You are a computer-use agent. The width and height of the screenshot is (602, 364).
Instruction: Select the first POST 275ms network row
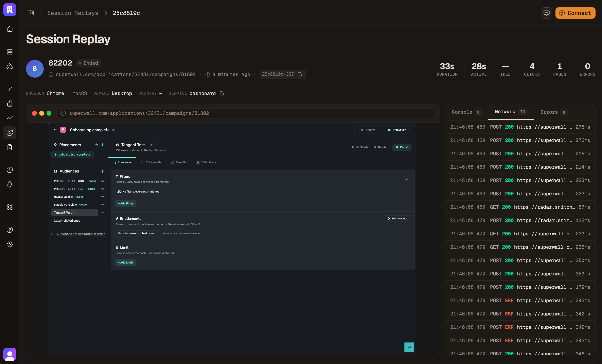(x=520, y=127)
